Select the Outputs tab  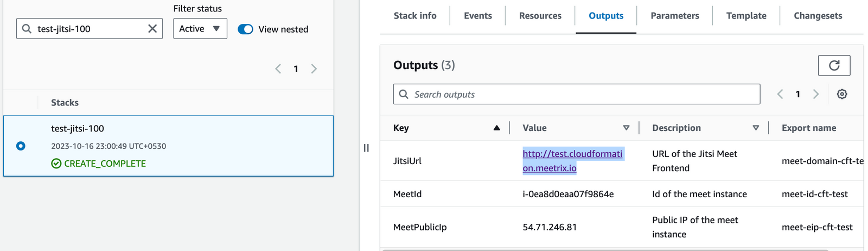coord(606,16)
